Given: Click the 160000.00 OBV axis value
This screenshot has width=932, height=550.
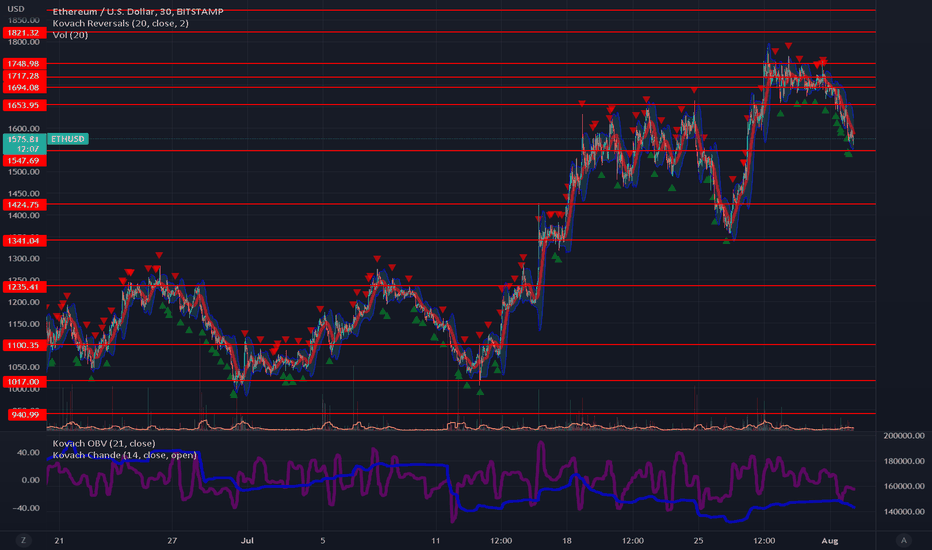Looking at the screenshot, I should click(x=903, y=486).
